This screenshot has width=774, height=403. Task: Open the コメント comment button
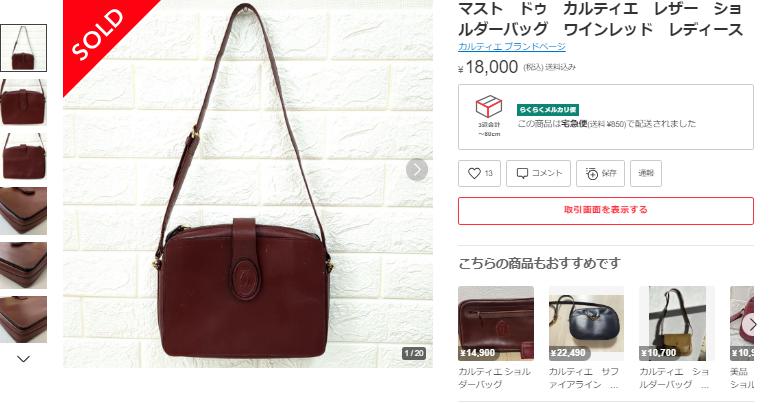coord(538,173)
